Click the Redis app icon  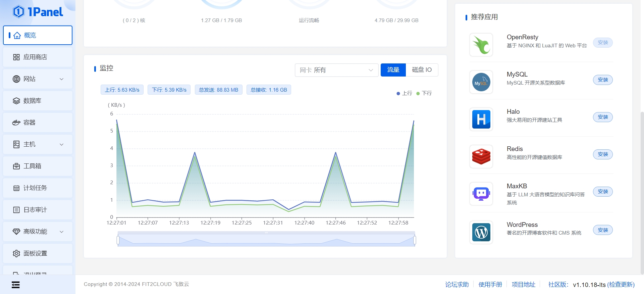(x=481, y=156)
